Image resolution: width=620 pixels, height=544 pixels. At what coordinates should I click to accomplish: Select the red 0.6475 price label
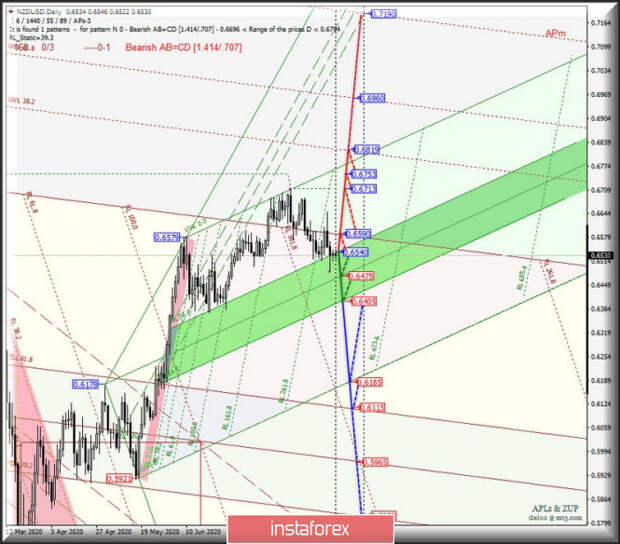[x=360, y=276]
